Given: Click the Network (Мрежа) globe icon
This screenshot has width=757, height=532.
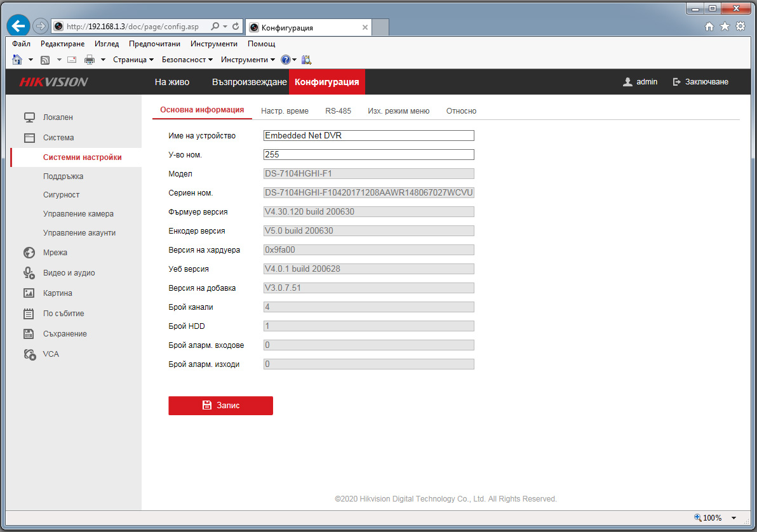Looking at the screenshot, I should [x=29, y=253].
